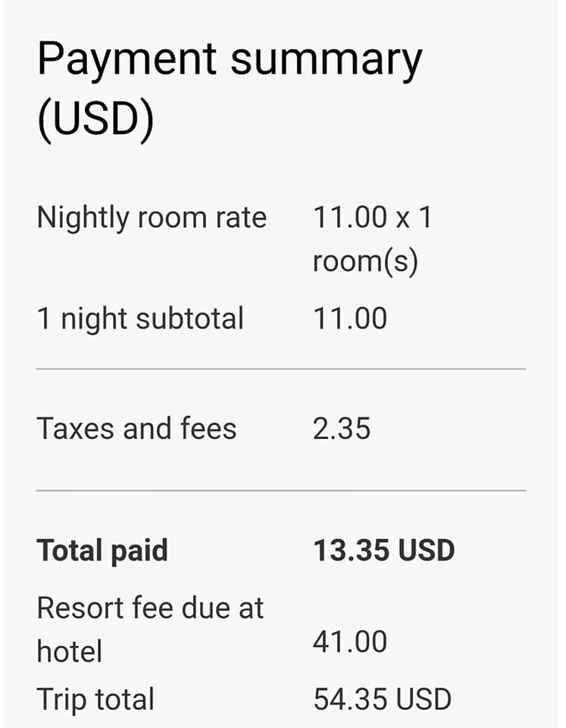
Task: Click the divider line above Total paid
Action: click(x=281, y=491)
